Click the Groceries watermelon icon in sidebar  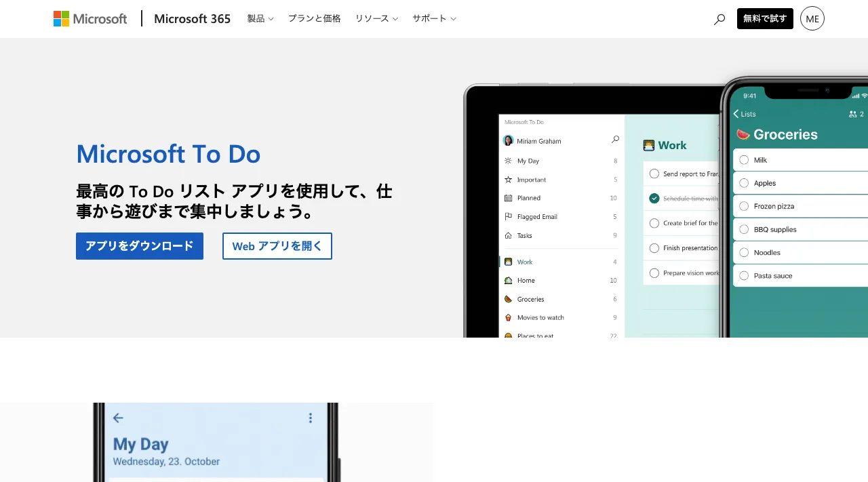[x=509, y=299]
